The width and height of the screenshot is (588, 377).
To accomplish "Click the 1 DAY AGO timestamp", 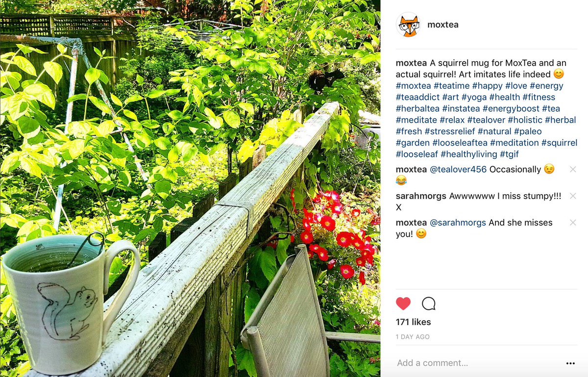I will (x=413, y=337).
